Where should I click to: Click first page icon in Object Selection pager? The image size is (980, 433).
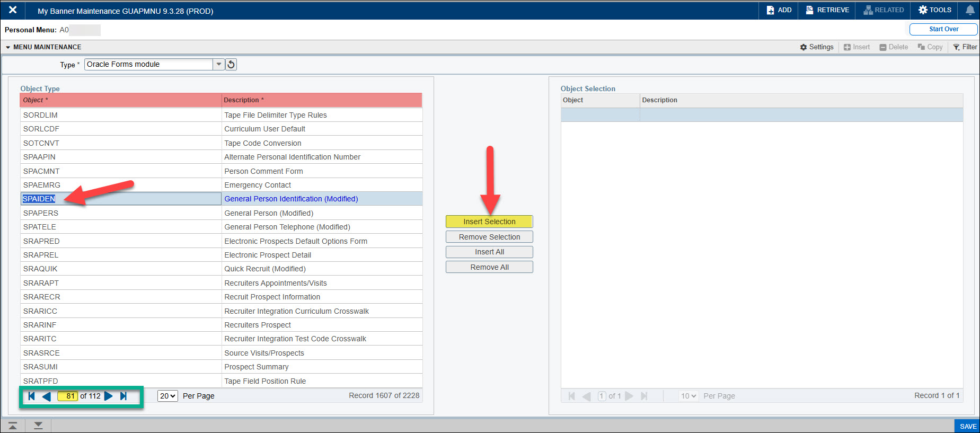click(x=571, y=396)
